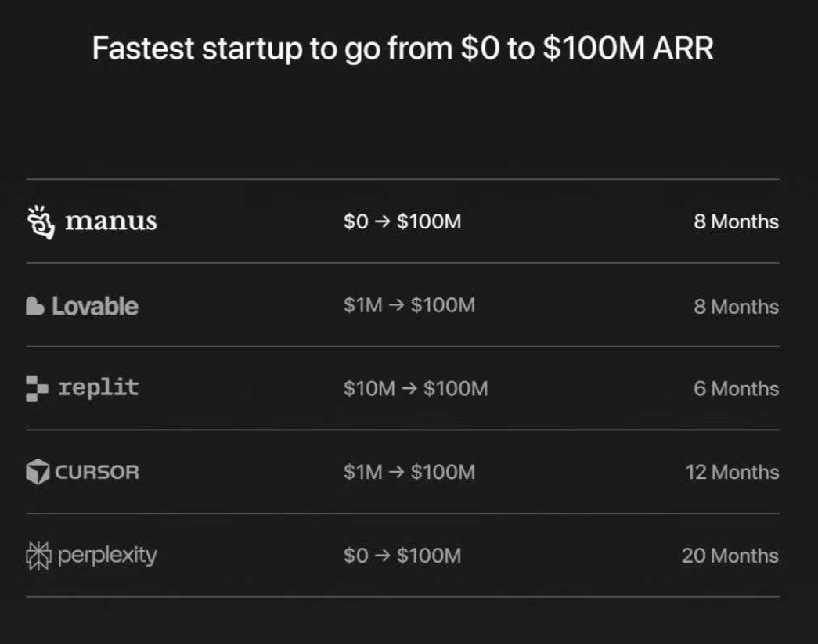Click '12 Months' in the Cursor row
The height and width of the screenshot is (644, 818).
[732, 472]
